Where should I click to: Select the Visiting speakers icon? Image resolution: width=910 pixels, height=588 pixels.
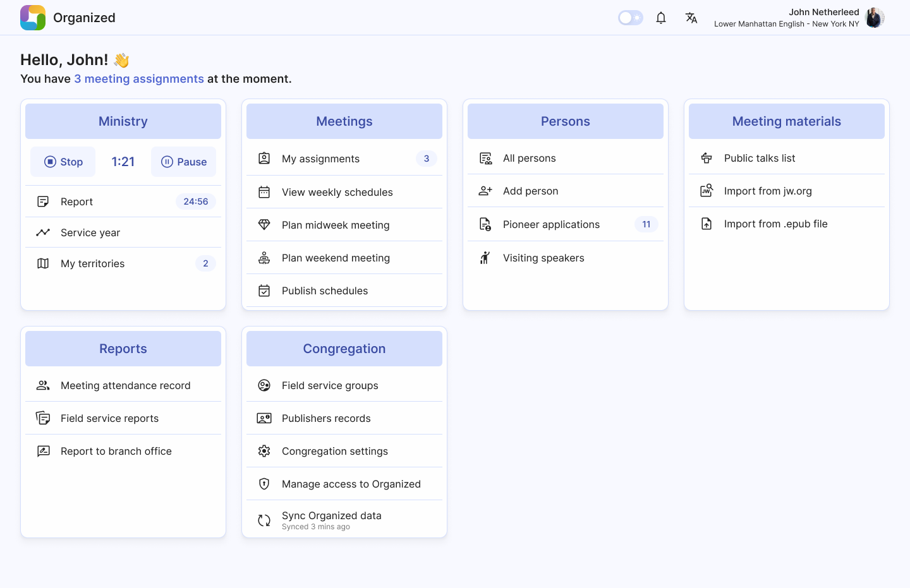pos(485,258)
